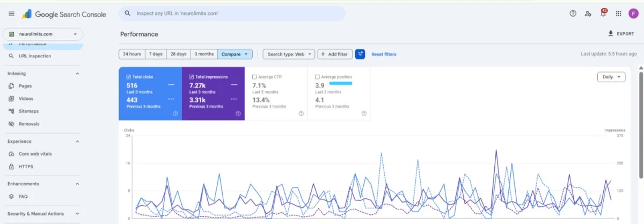
Task: Open the help question mark icon in header
Action: pyautogui.click(x=573, y=13)
